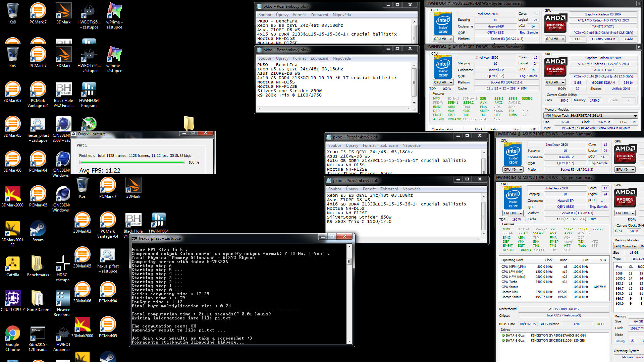644x362 pixels.
Task: Select the 3DMark2001 SE desktop icon
Action: click(13, 234)
